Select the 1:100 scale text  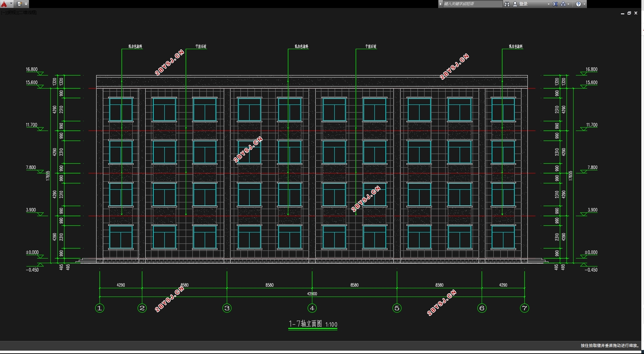[x=331, y=325]
